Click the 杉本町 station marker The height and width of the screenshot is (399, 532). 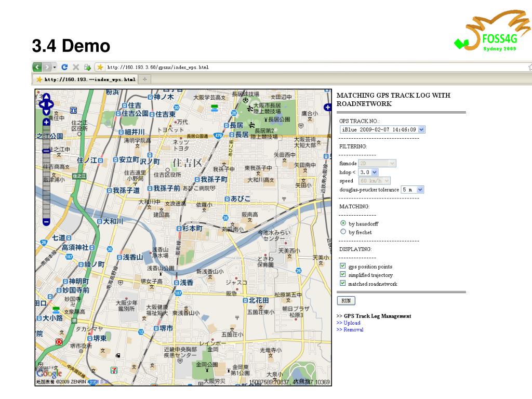click(179, 229)
